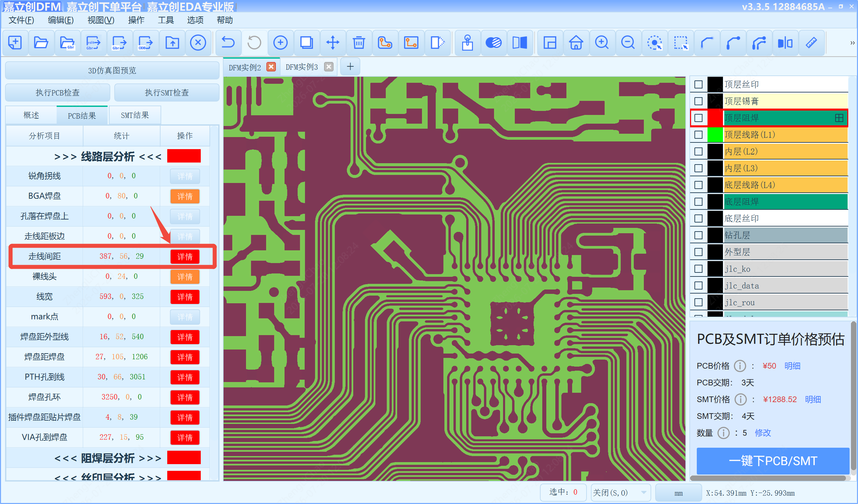Click the mm unit toggle in status bar

coord(678,493)
